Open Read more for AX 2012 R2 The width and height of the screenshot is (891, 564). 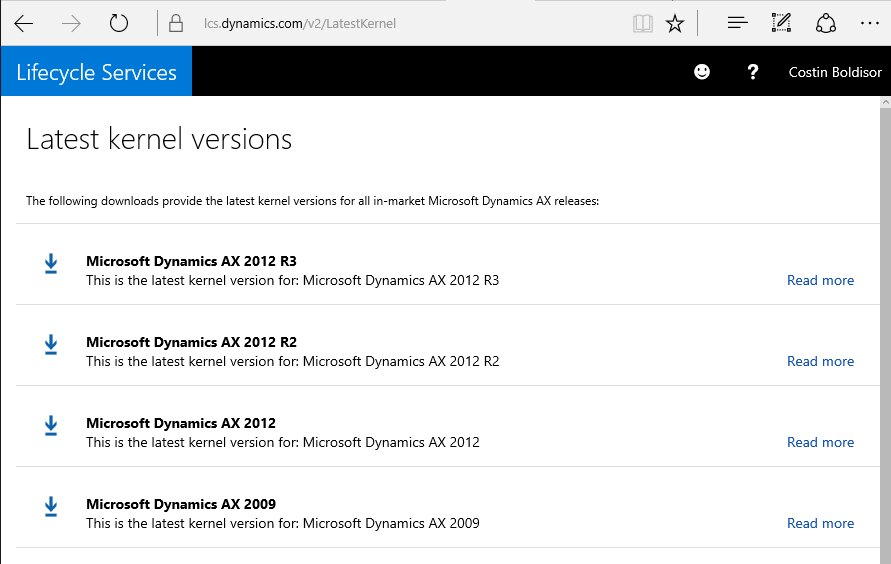tap(820, 362)
